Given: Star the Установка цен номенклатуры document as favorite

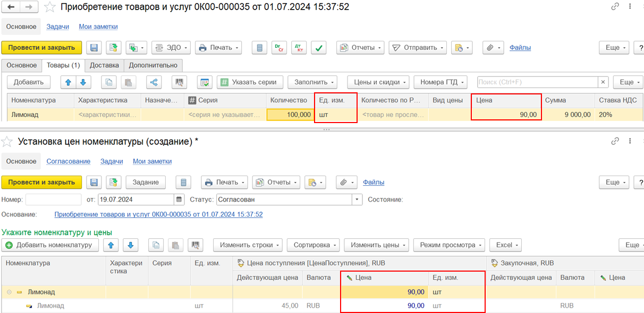Looking at the screenshot, I should click(x=7, y=142).
